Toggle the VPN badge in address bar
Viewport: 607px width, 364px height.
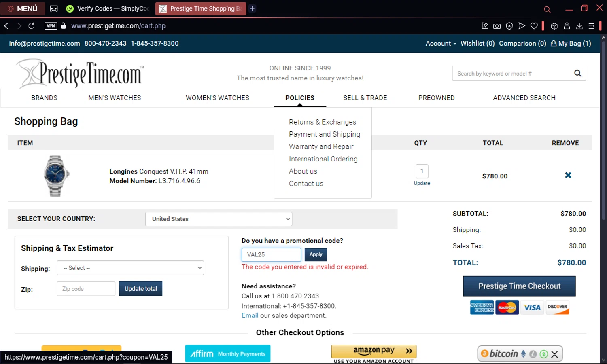click(51, 26)
